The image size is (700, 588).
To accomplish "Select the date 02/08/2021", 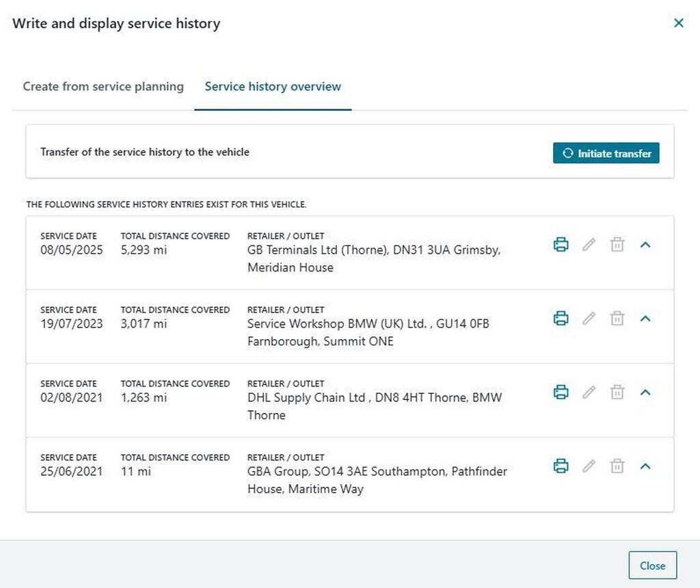I will coord(71,397).
